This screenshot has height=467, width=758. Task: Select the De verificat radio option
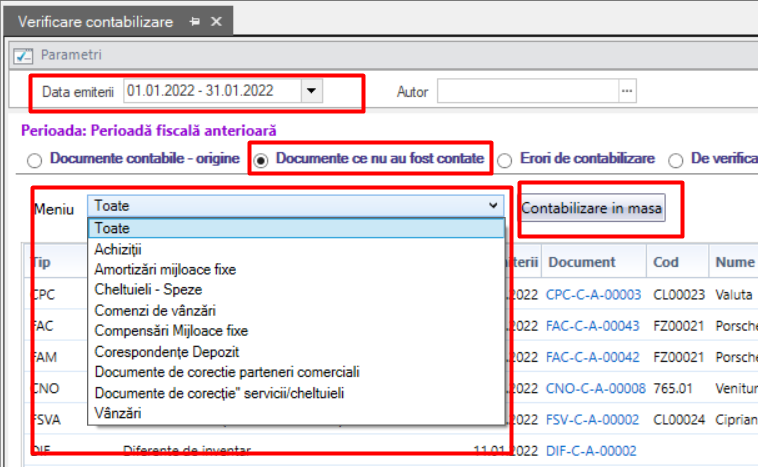coord(675,160)
